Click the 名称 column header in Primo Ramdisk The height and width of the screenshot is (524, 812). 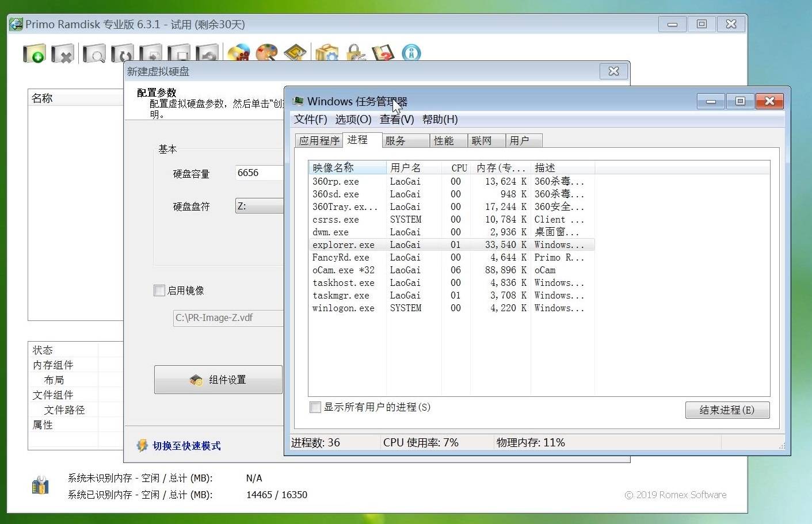tap(75, 98)
